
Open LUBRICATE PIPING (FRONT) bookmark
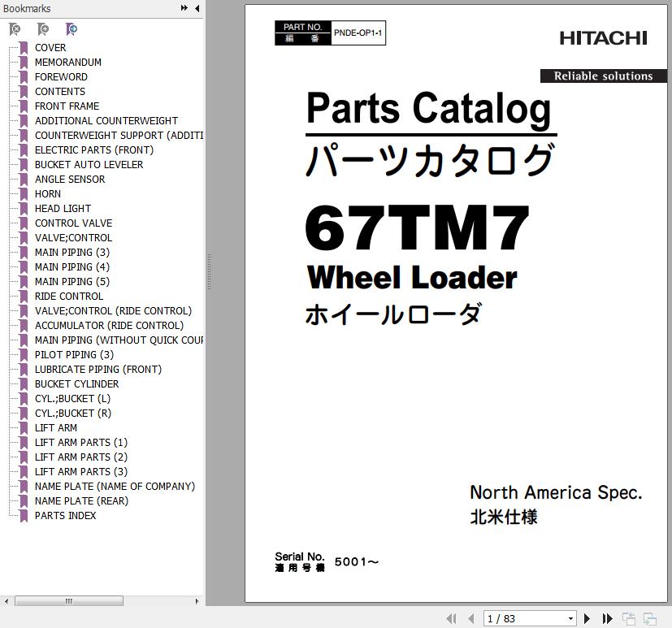click(98, 370)
